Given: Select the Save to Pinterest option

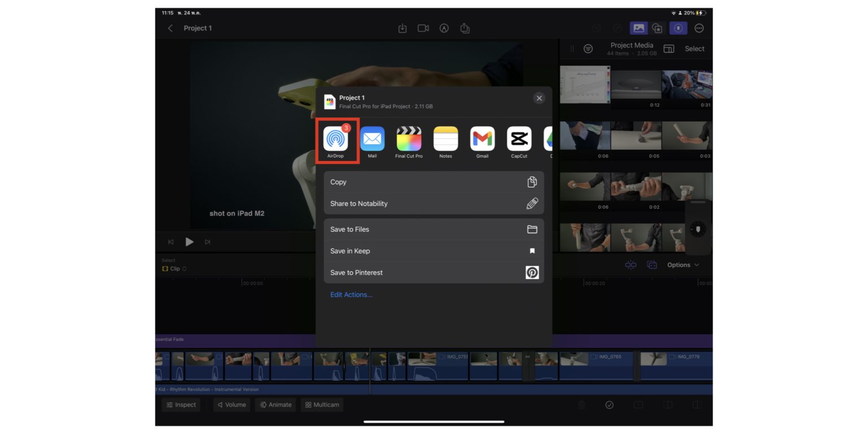Looking at the screenshot, I should (433, 272).
